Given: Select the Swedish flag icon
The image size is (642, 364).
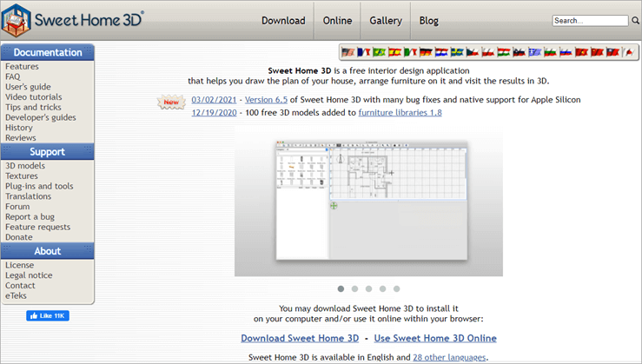Looking at the screenshot, I should pyautogui.click(x=457, y=52).
